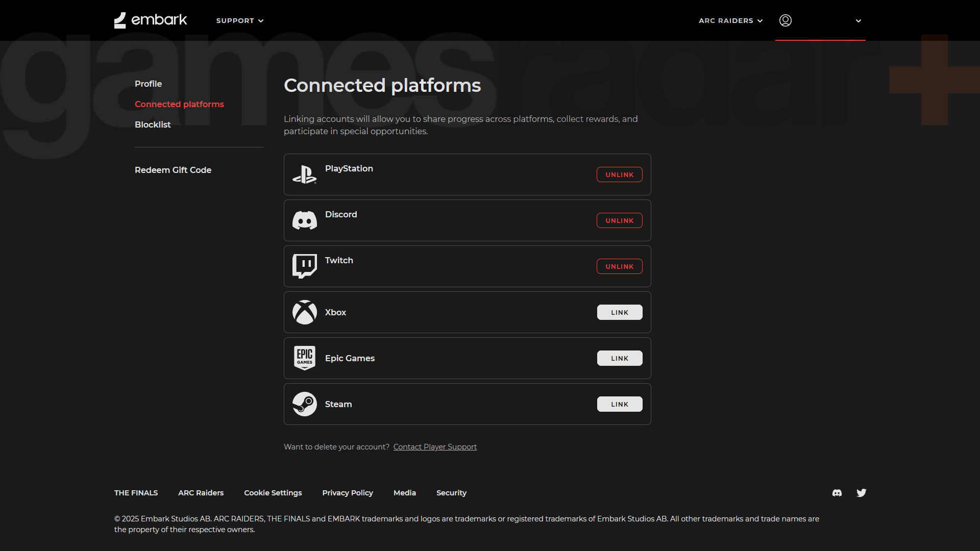Click the Embark Studios logo
Viewport: 980px width, 551px height.
[x=150, y=20]
